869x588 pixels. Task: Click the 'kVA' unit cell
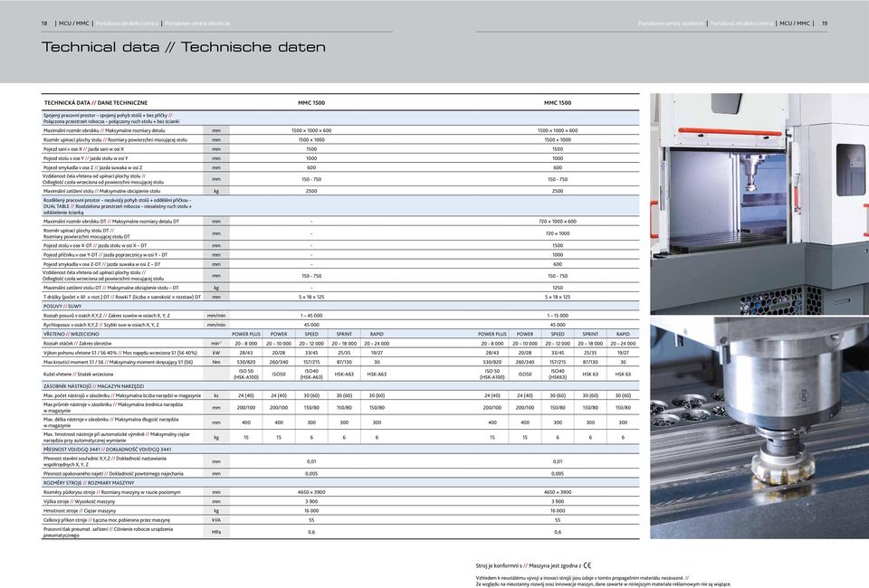[x=216, y=520]
